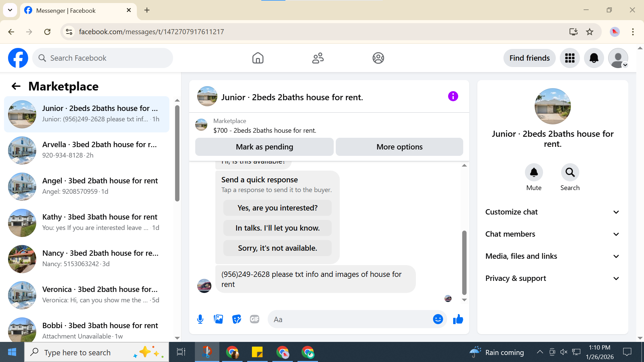
Task: Open the Friends tab in top navigation
Action: 318,58
